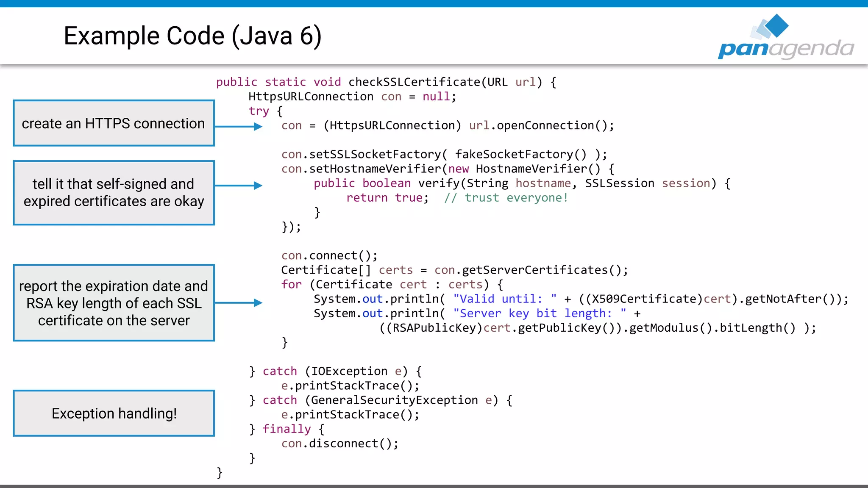Click the GeneralSecurityException catch clause
868x488 pixels.
coord(394,400)
